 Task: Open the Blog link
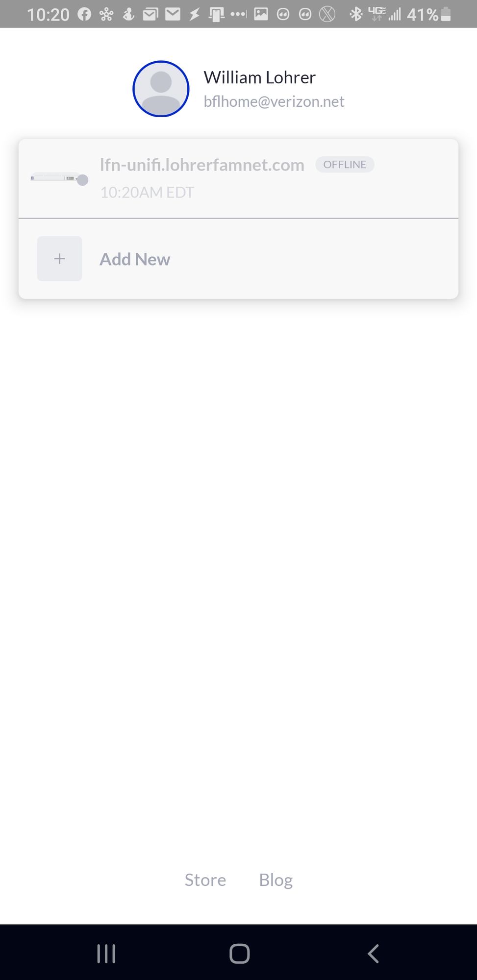point(276,880)
